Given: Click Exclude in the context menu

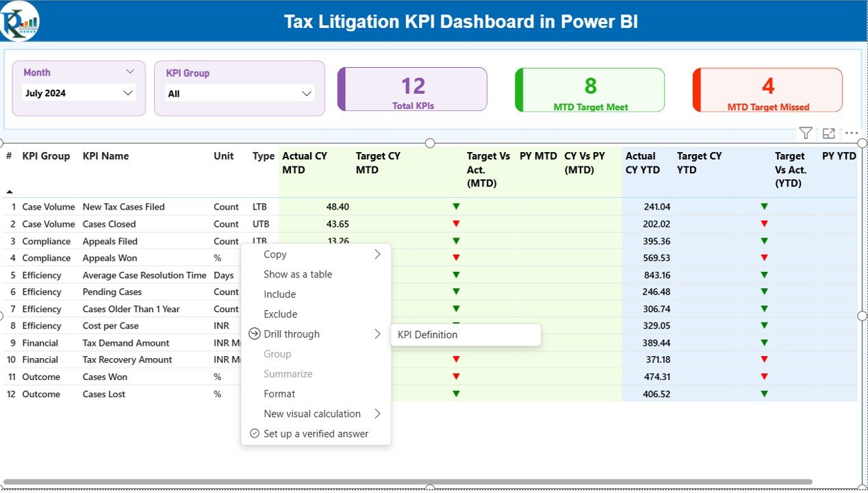Looking at the screenshot, I should [279, 314].
